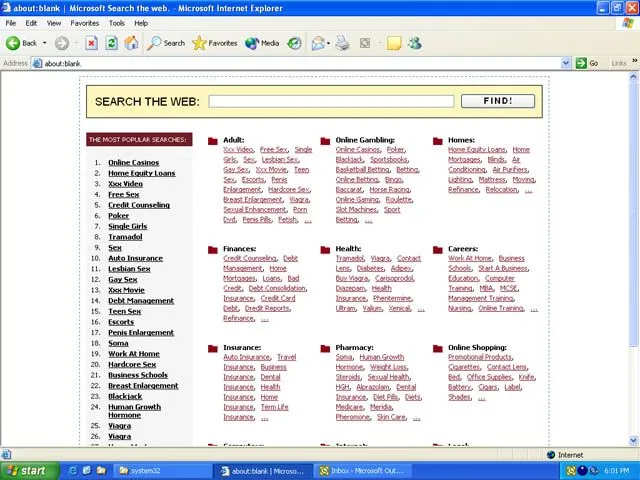Open the Home Equity Loans popular search link
The width and height of the screenshot is (640, 480).
[x=142, y=173]
